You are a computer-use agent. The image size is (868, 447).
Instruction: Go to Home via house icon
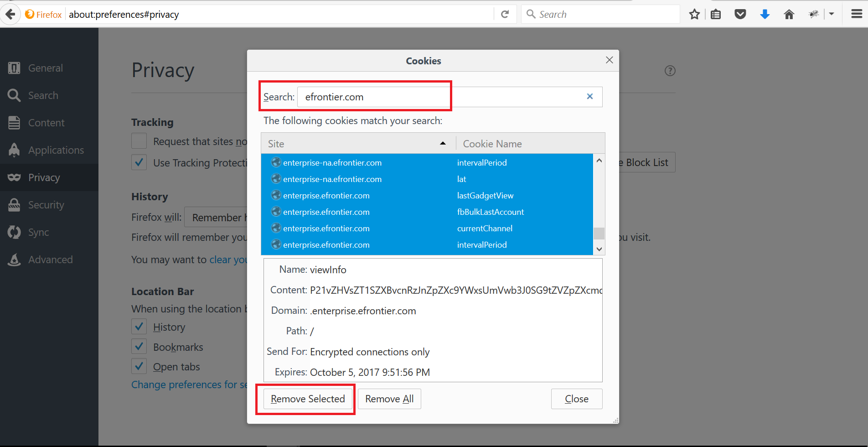click(789, 15)
